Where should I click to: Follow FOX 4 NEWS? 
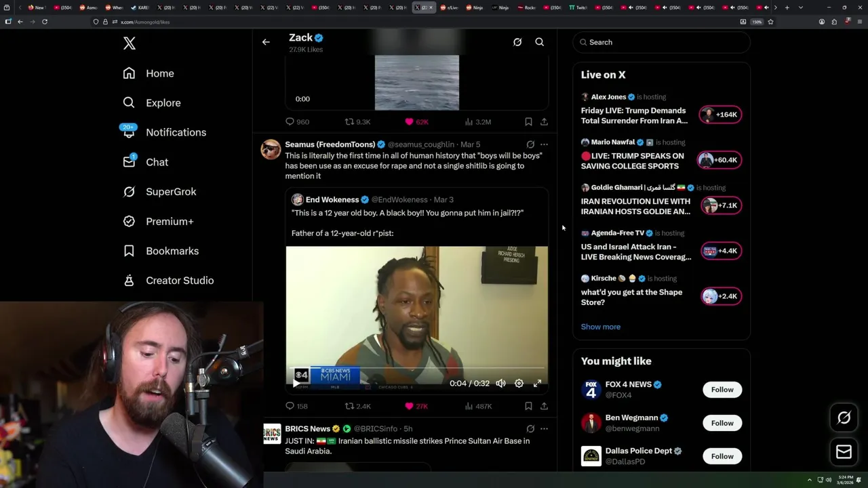(x=722, y=390)
